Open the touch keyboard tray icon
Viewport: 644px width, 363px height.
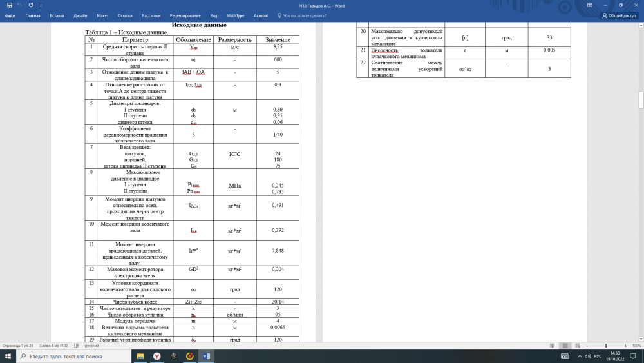[565, 357]
